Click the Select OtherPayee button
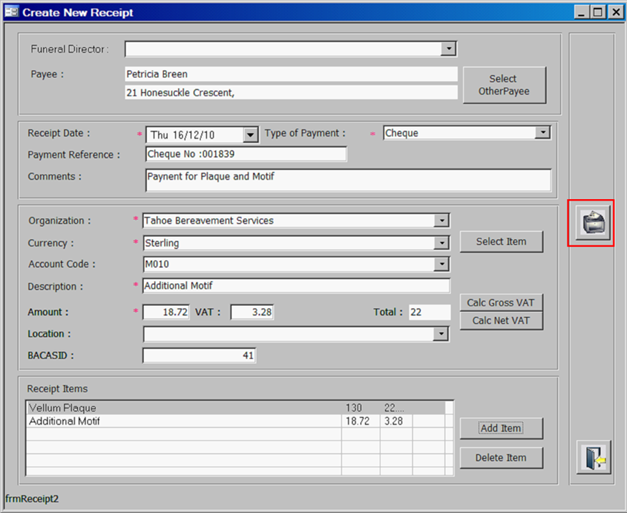627x513 pixels. pos(504,85)
